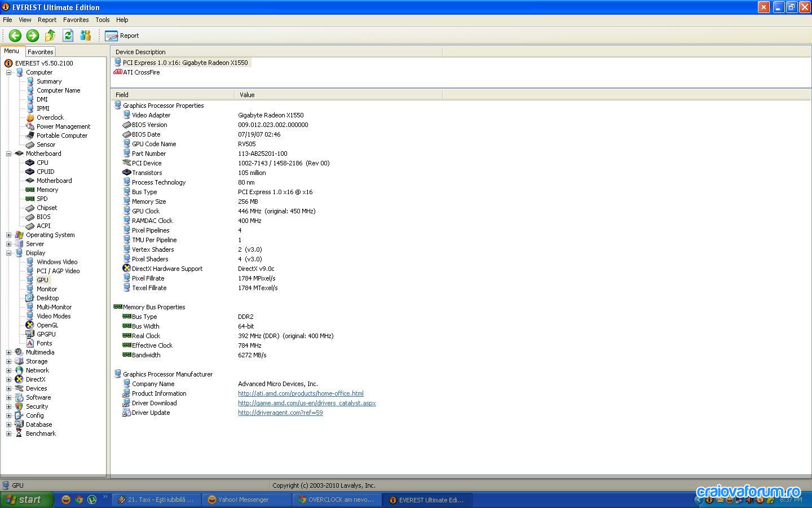The image size is (812, 508).
Task: Select the Memory module icon in tree
Action: click(x=30, y=190)
